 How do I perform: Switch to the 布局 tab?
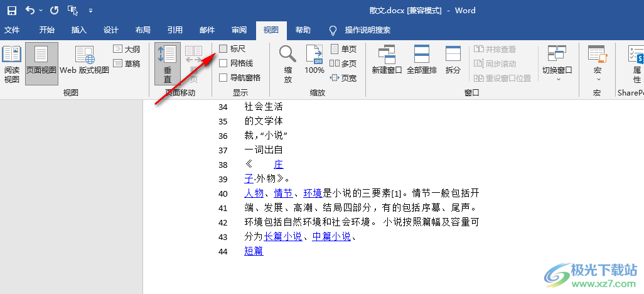pyautogui.click(x=143, y=30)
